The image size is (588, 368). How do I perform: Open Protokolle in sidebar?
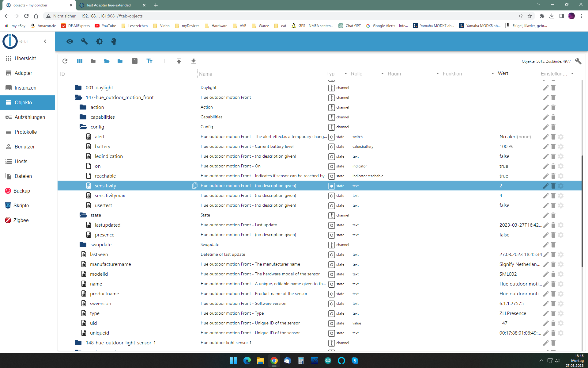[27, 132]
